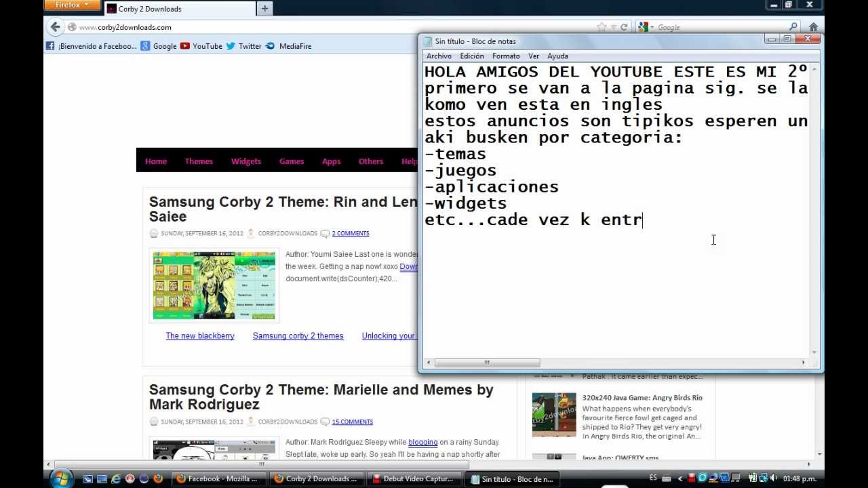This screenshot has width=868, height=488.
Task: Click the search magnifier icon in Firefox
Action: coord(794,27)
